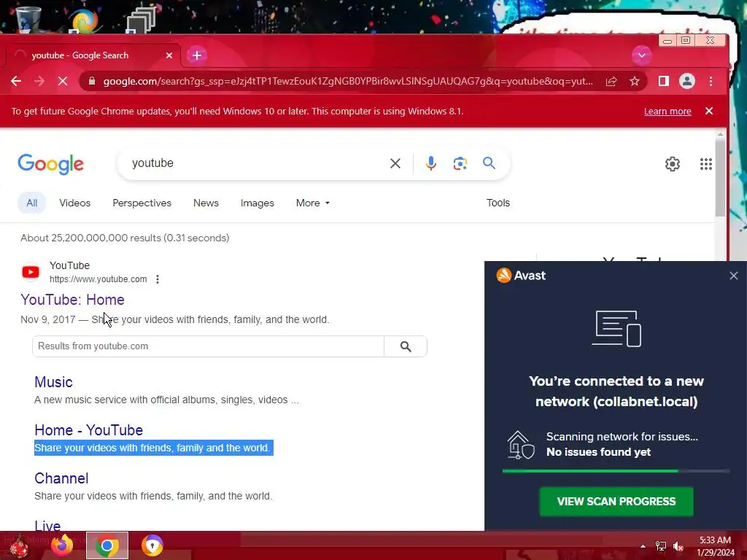Screen dimensions: 747x560
Task: Search within youtube.com magnifier button
Action: (406, 346)
